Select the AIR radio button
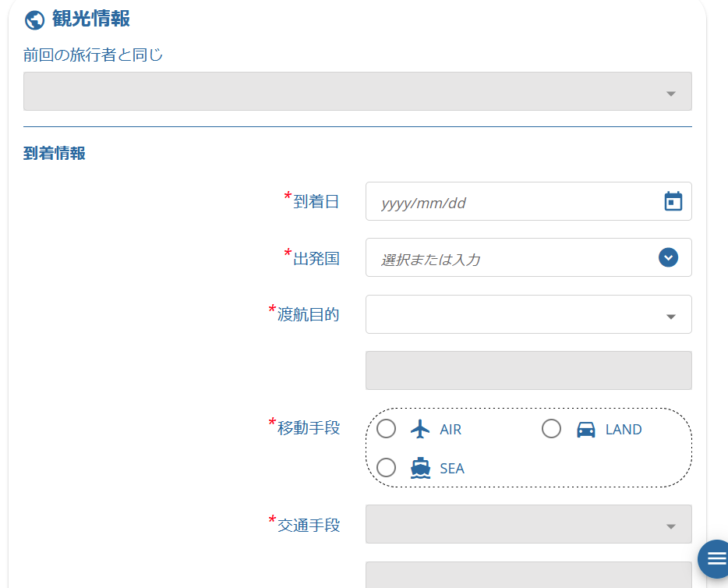This screenshot has height=588, width=728. point(387,429)
